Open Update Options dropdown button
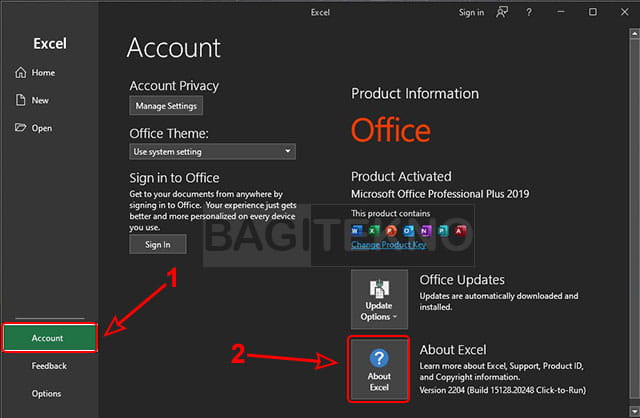This screenshot has height=418, width=640. point(379,299)
